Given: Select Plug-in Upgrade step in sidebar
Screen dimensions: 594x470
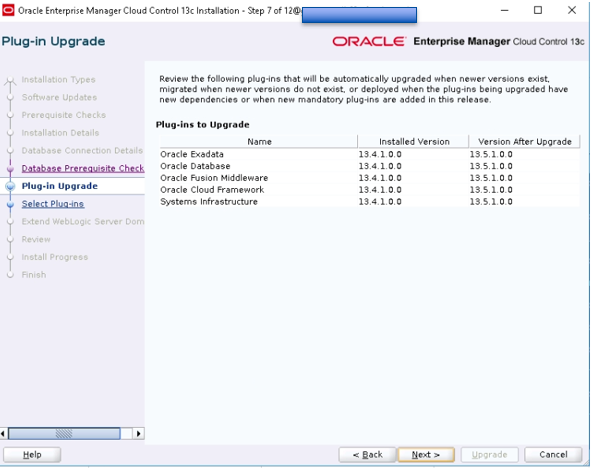Looking at the screenshot, I should [x=59, y=186].
